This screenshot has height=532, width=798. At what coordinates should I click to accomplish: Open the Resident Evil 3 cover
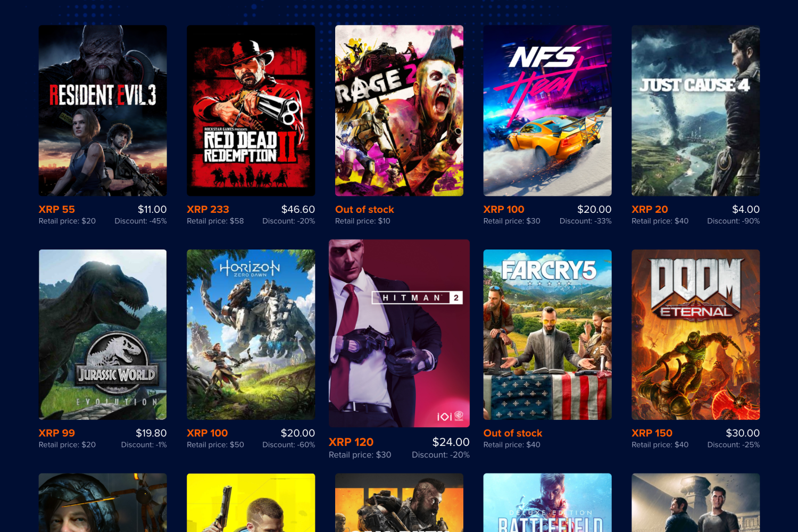pyautogui.click(x=103, y=111)
